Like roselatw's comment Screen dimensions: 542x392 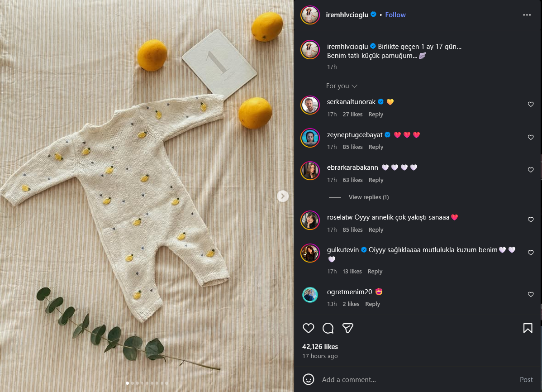tap(531, 220)
